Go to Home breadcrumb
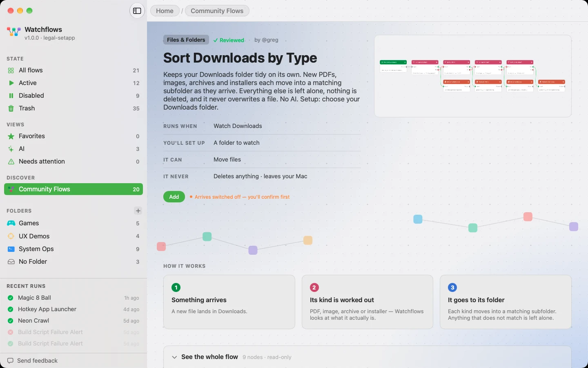 [165, 11]
